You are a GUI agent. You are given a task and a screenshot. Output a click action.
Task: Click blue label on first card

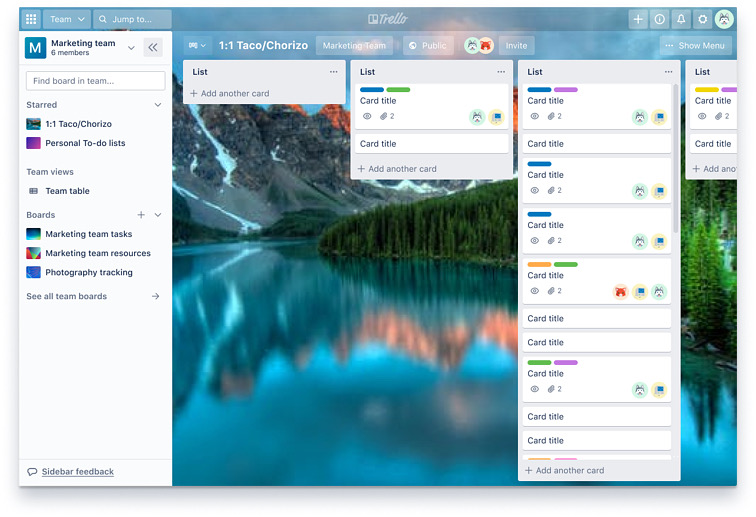[x=372, y=90]
